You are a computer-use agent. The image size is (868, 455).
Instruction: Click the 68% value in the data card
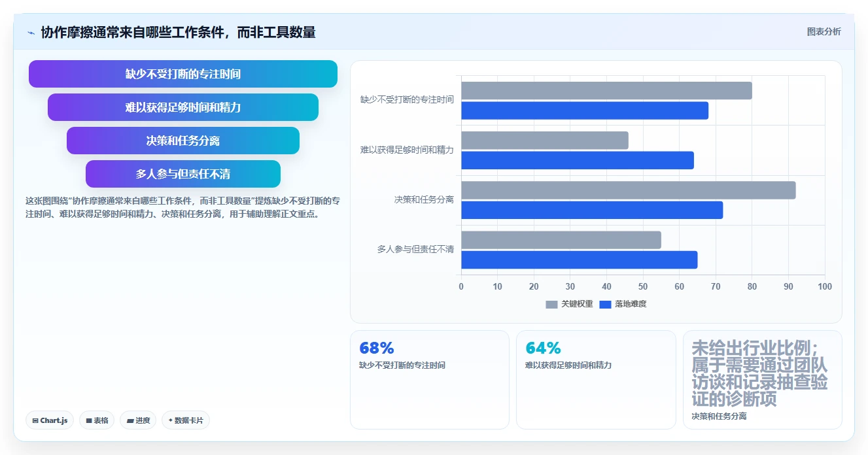pos(377,348)
